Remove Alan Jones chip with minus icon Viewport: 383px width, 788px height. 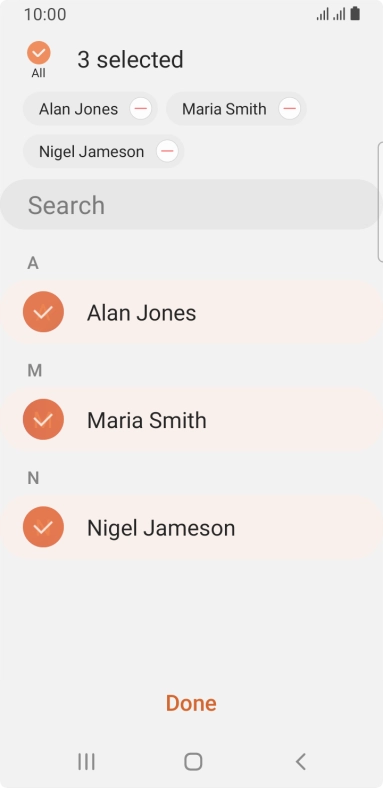pyautogui.click(x=140, y=109)
